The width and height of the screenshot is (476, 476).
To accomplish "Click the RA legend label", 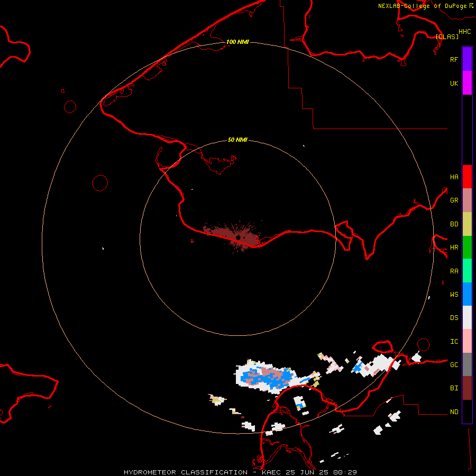I will (x=454, y=271).
